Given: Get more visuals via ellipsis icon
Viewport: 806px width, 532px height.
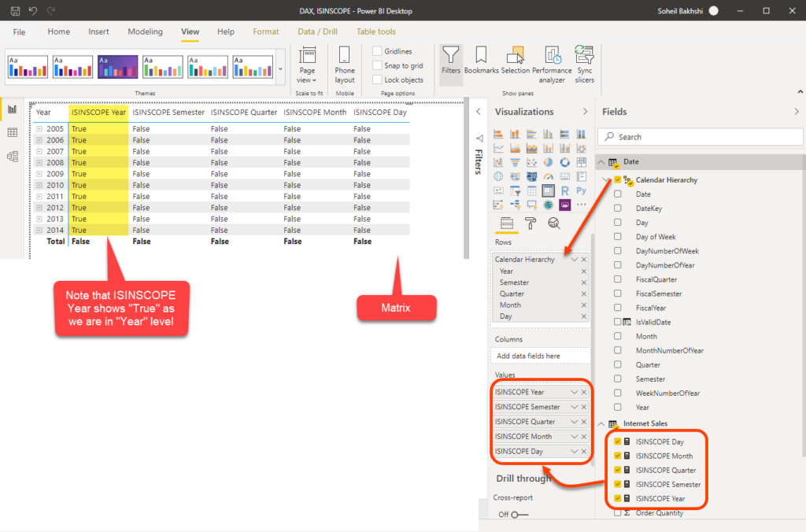Looking at the screenshot, I should [582, 205].
